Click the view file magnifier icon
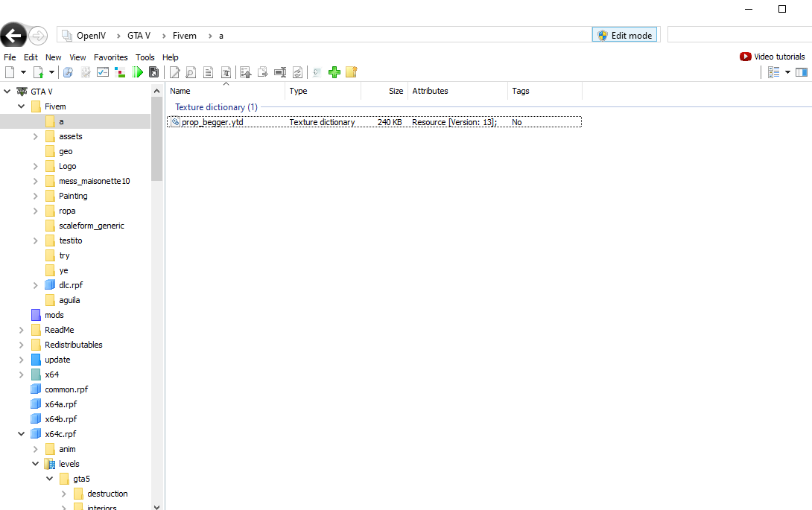The image size is (812, 510). (x=191, y=72)
